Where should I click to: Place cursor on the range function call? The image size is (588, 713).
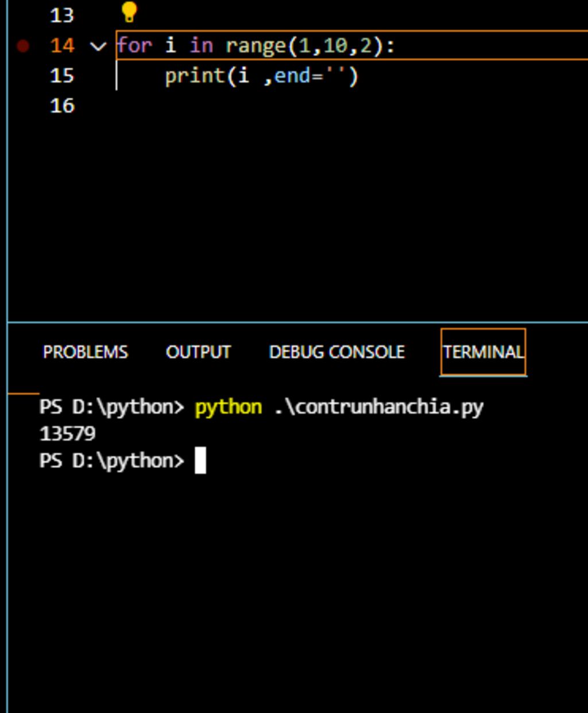(256, 45)
